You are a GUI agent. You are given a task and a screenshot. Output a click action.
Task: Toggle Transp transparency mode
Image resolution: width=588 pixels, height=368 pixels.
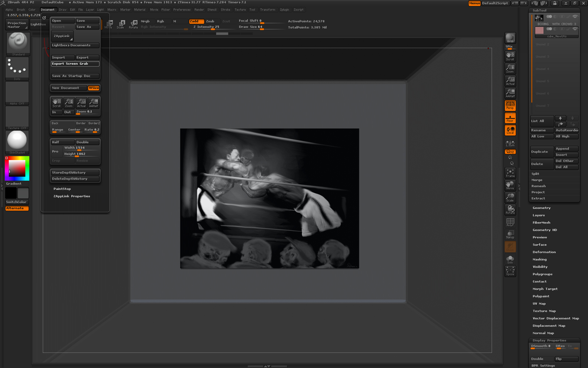[510, 234]
